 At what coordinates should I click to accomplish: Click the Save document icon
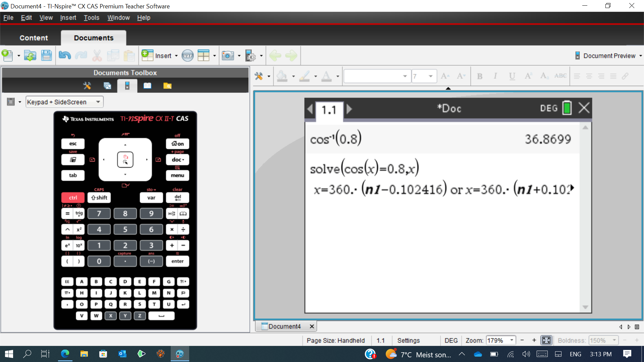tap(46, 56)
